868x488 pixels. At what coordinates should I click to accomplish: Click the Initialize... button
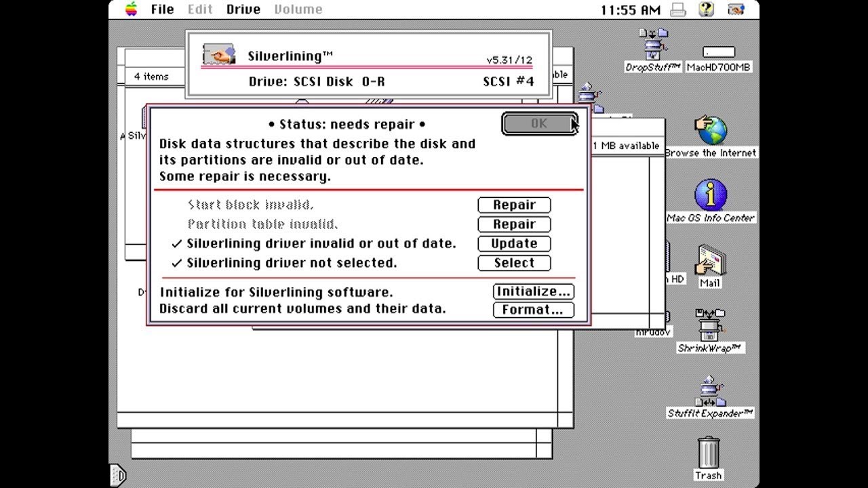533,291
